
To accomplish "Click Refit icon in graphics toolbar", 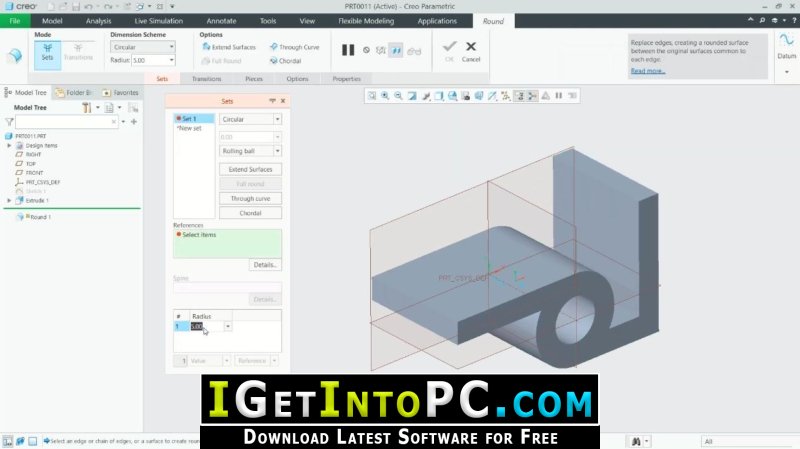I will (372, 96).
